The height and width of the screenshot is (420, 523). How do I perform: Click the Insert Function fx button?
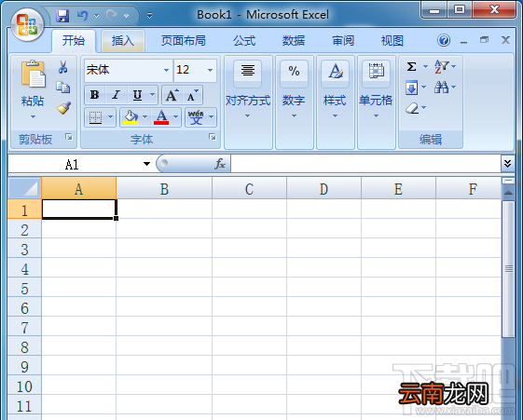pos(220,164)
